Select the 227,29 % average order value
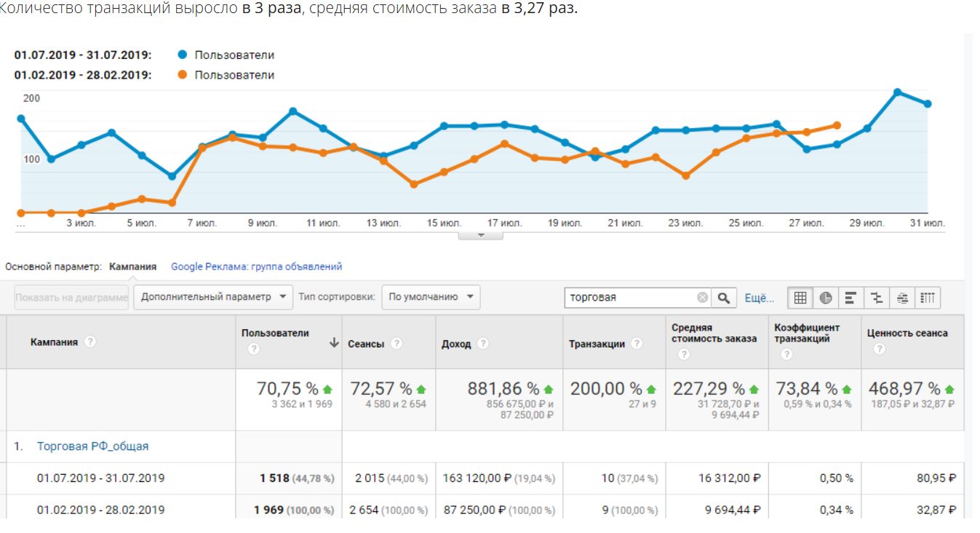Screen dimensions: 980x533 (709, 389)
